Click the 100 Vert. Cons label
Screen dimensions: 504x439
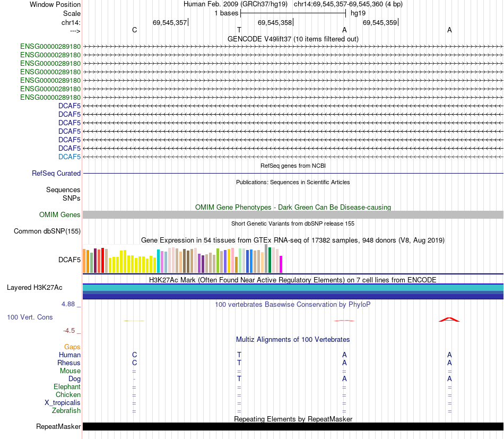tap(30, 317)
